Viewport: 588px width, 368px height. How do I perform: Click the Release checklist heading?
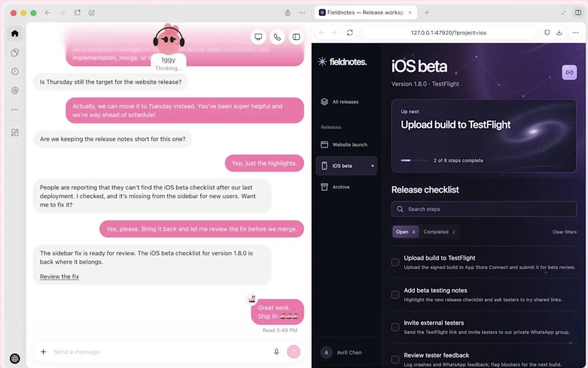tap(425, 190)
